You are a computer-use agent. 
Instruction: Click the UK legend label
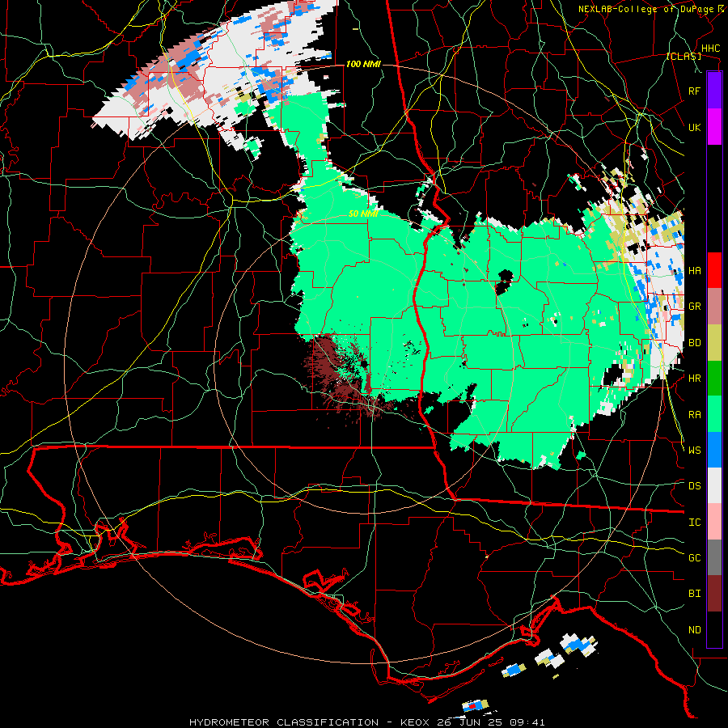(x=694, y=127)
